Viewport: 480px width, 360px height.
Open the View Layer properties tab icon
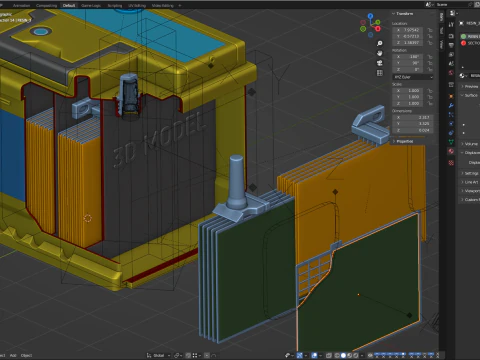[x=451, y=54]
